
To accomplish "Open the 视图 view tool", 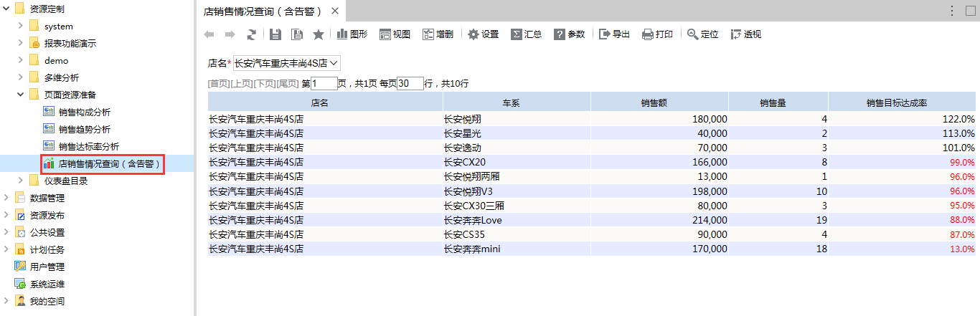I will [395, 34].
